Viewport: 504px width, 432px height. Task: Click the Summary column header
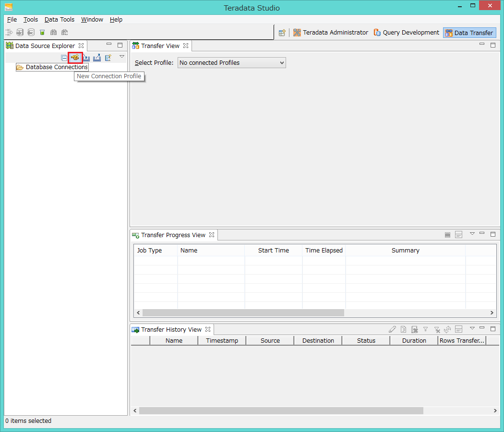(406, 251)
